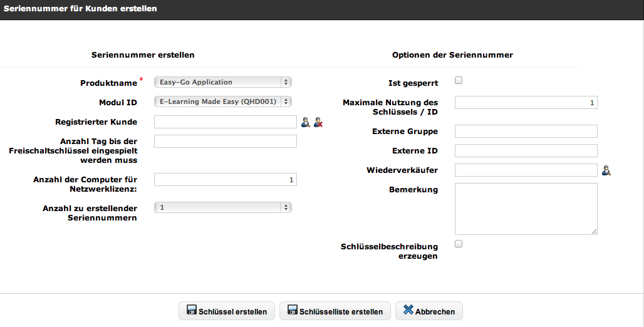
Task: Click the floppy disk icon on Schlüsselliste erstellen
Action: coord(292,311)
